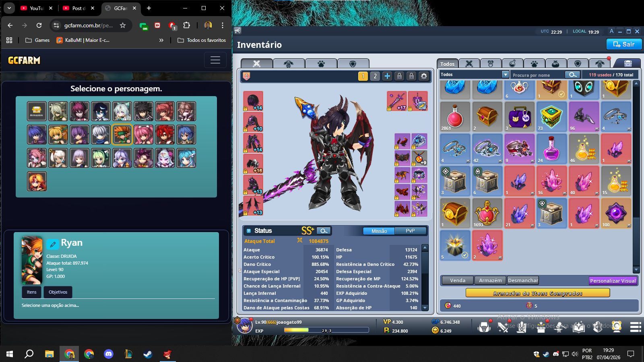Select the purple orb item with 100 count
Image resolution: width=644 pixels, height=362 pixels.
coord(616,213)
